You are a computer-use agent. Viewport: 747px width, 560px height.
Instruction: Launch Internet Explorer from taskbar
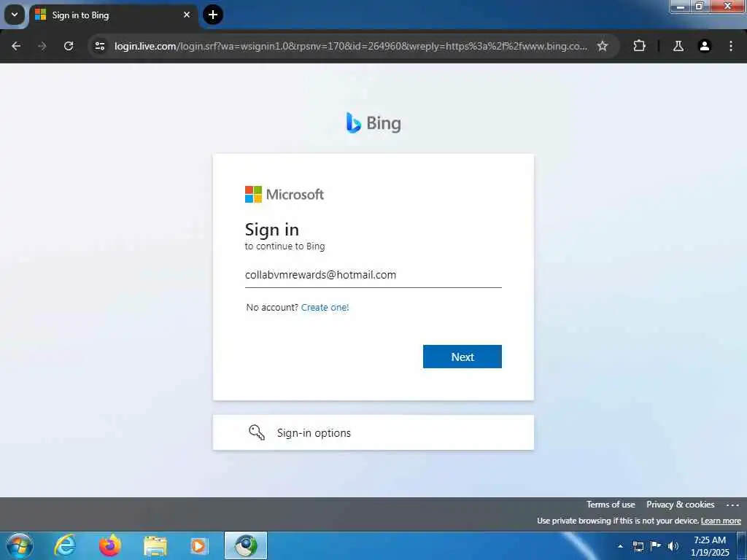point(65,545)
